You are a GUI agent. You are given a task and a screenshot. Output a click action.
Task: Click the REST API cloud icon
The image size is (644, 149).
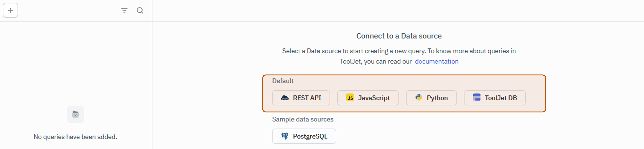[285, 98]
